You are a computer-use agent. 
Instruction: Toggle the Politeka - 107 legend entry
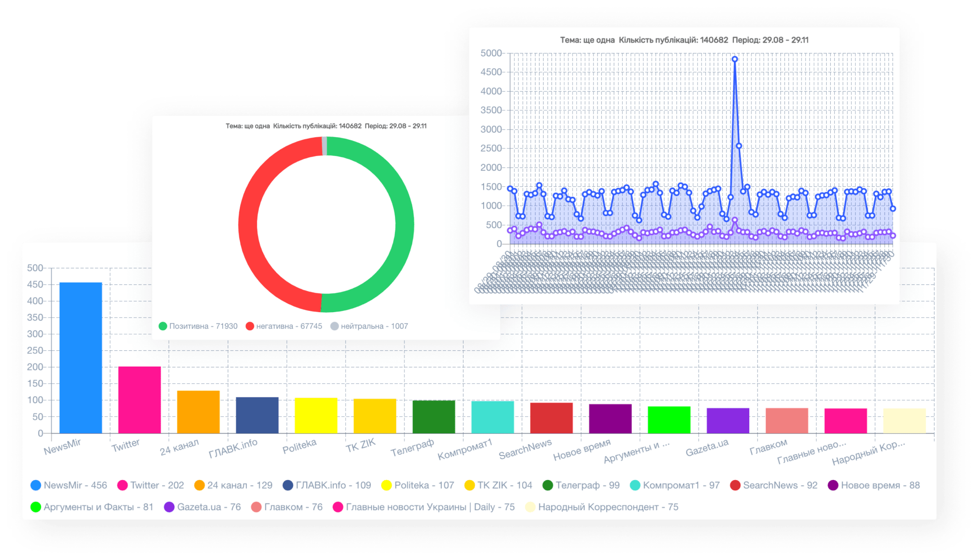418,485
